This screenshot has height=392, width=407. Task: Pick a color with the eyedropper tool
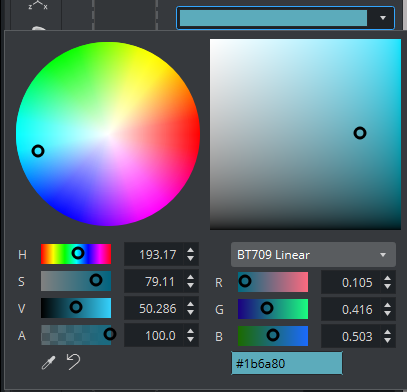pyautogui.click(x=48, y=362)
